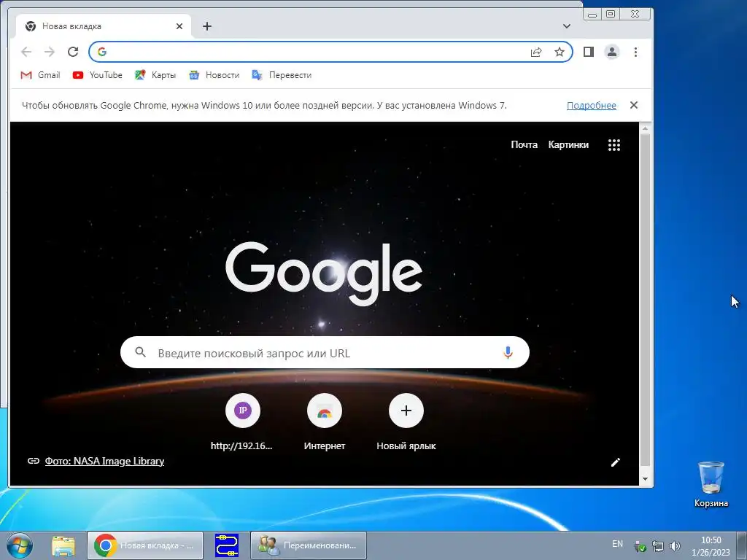Image resolution: width=747 pixels, height=560 pixels.
Task: Open the YouTube bookmark
Action: [x=98, y=75]
